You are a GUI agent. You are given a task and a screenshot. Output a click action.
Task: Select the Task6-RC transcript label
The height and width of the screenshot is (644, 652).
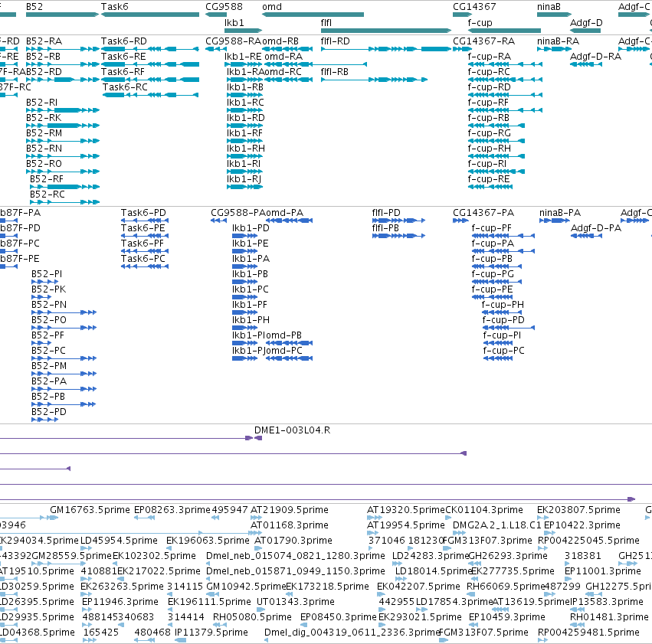click(125, 87)
